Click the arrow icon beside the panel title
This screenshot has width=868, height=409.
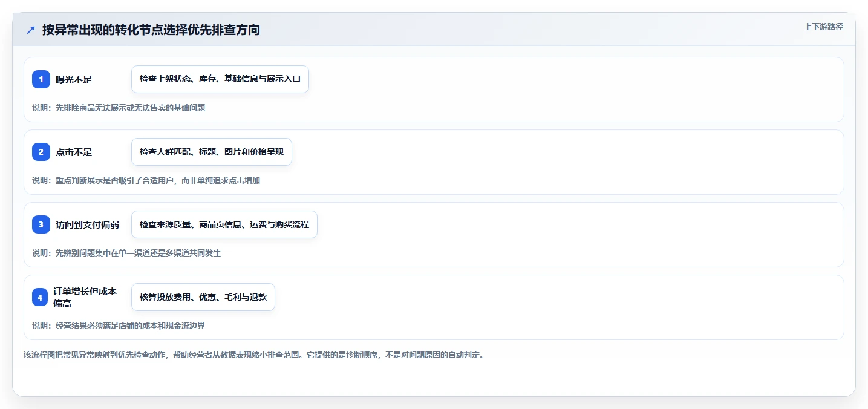pyautogui.click(x=31, y=30)
